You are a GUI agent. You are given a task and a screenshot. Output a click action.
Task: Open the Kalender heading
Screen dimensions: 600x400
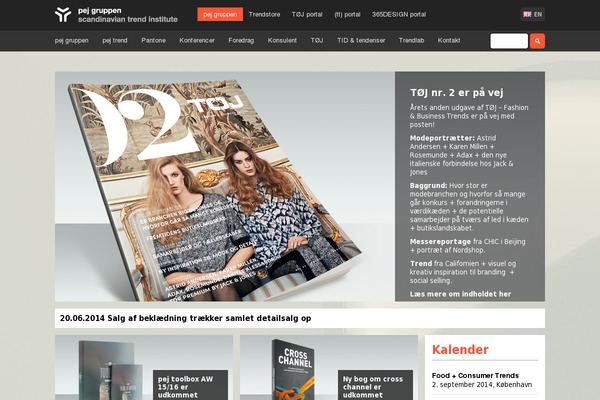click(460, 349)
